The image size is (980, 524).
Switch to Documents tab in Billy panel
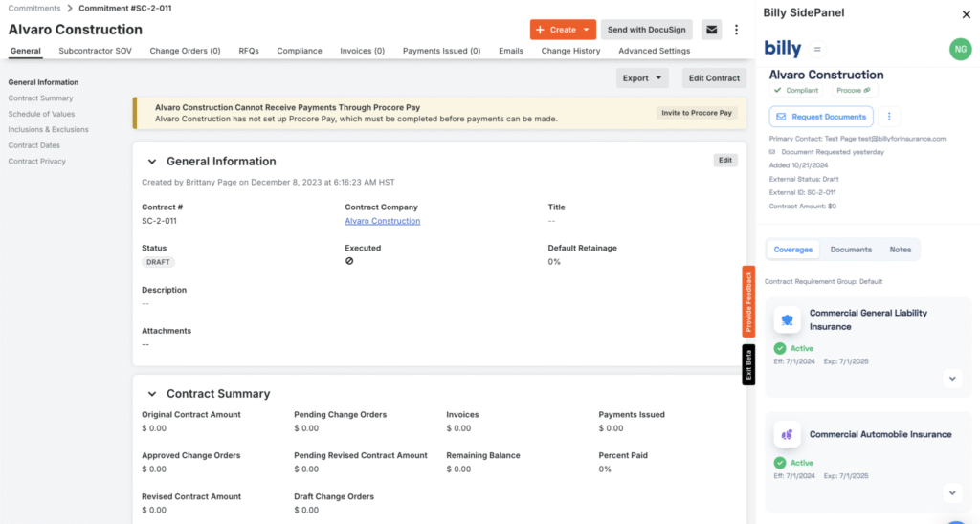[x=851, y=250]
